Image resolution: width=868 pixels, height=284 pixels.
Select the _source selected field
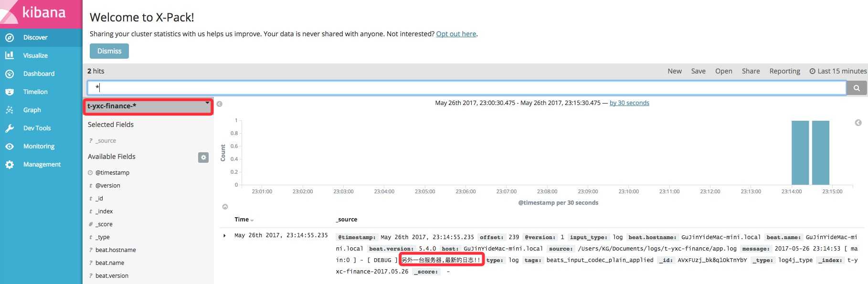click(x=106, y=141)
